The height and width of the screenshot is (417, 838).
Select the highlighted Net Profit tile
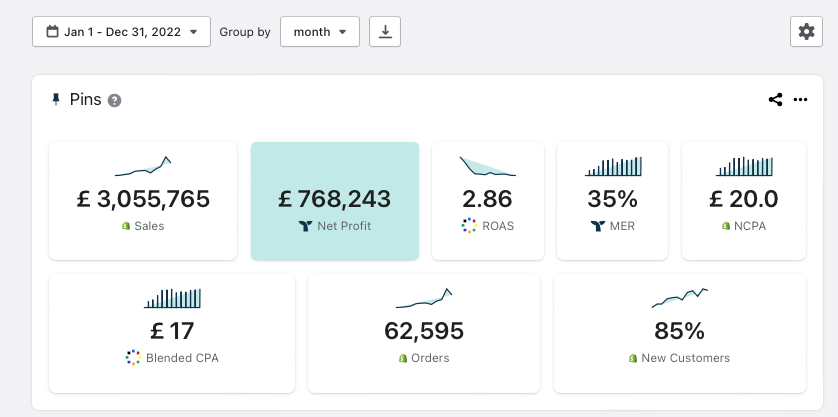tap(335, 200)
